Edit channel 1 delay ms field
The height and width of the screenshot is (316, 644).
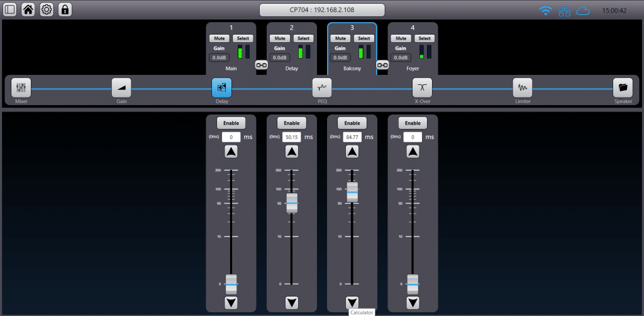[x=231, y=137]
